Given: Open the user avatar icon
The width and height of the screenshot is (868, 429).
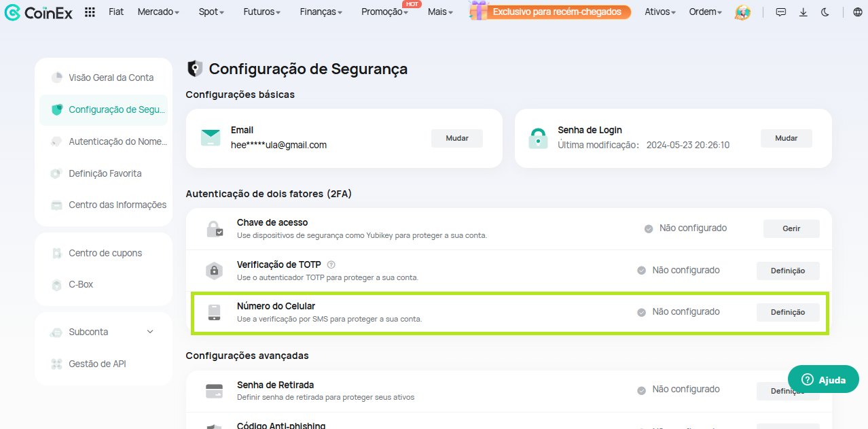Looking at the screenshot, I should click(742, 12).
